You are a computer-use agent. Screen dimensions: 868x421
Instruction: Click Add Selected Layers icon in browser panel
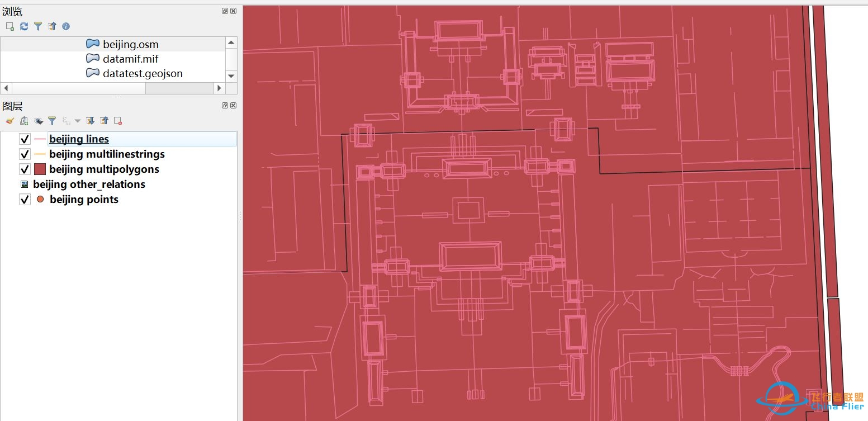pos(10,26)
